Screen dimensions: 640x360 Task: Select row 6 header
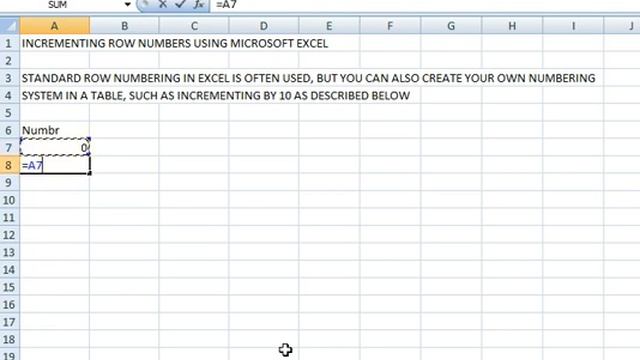click(x=9, y=130)
